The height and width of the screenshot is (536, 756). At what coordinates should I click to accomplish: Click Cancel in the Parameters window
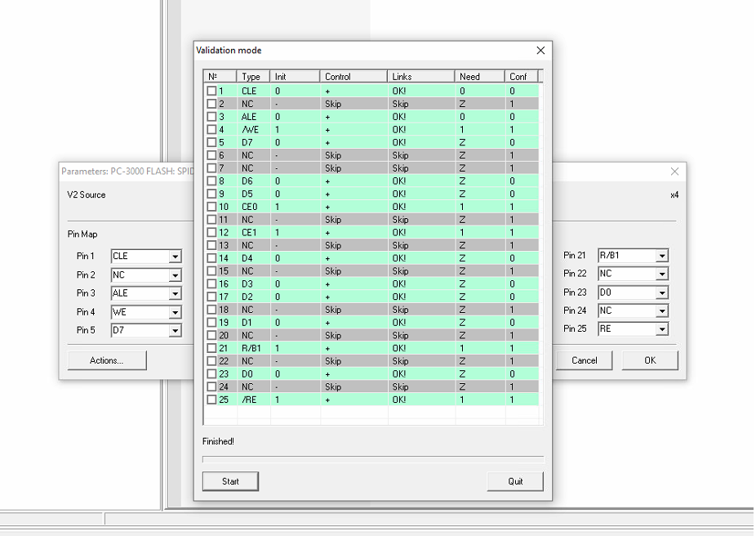585,360
